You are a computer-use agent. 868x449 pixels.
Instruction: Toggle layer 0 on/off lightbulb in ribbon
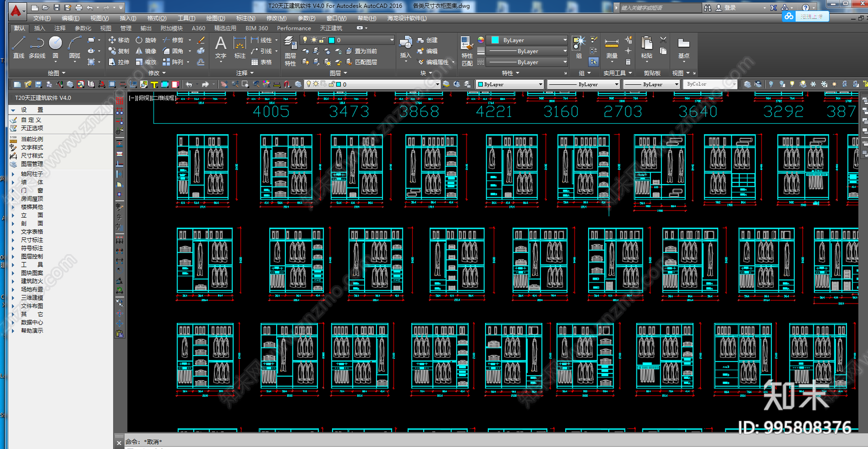[305, 40]
